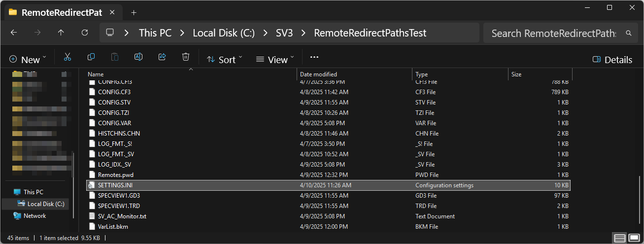This screenshot has height=244, width=644.
Task: Refresh the current folder view
Action: 85,33
